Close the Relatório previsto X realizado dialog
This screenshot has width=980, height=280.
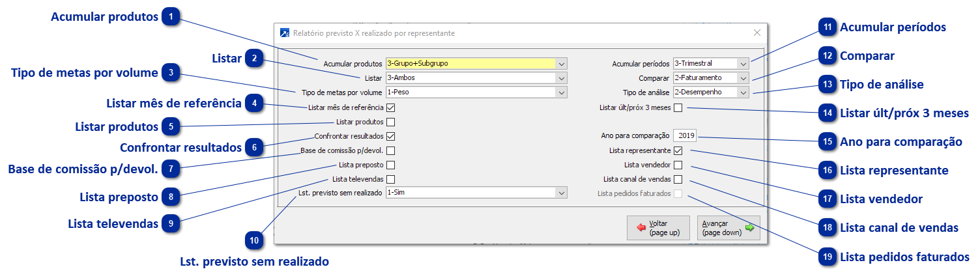tap(757, 33)
